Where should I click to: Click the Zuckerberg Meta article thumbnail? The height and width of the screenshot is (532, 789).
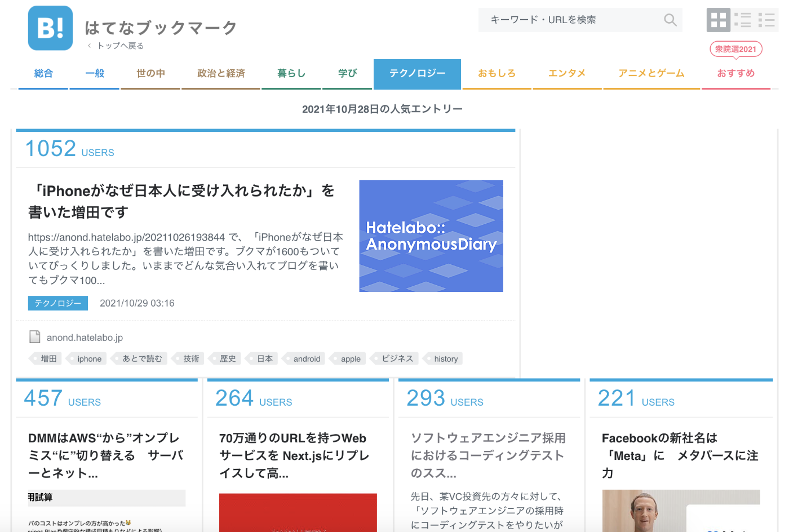click(681, 511)
